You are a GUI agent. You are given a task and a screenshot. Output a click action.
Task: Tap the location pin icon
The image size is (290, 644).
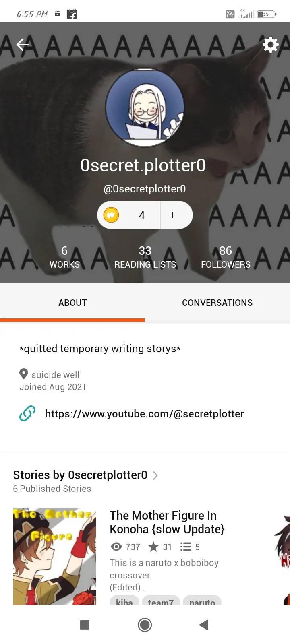(24, 374)
